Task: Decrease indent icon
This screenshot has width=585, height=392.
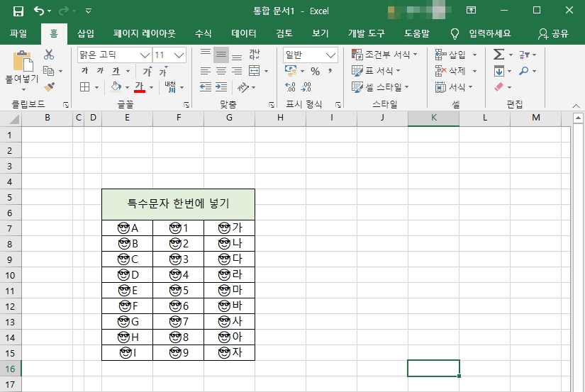Action: point(205,87)
